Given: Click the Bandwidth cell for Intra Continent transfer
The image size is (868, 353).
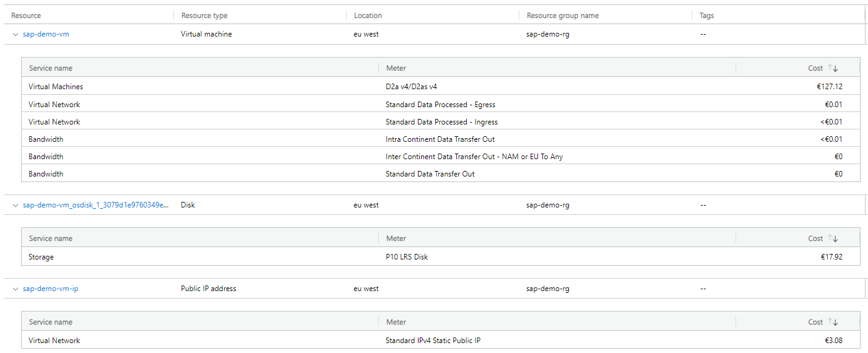Looking at the screenshot, I should 46,139.
